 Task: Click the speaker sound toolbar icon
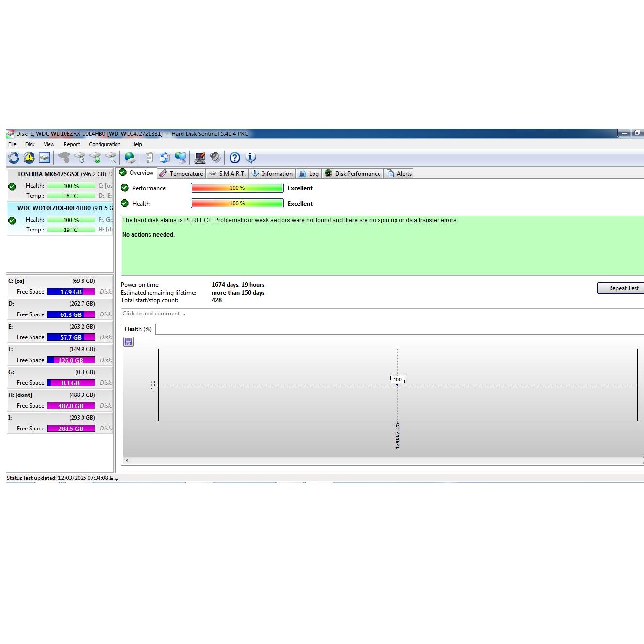pyautogui.click(x=215, y=158)
